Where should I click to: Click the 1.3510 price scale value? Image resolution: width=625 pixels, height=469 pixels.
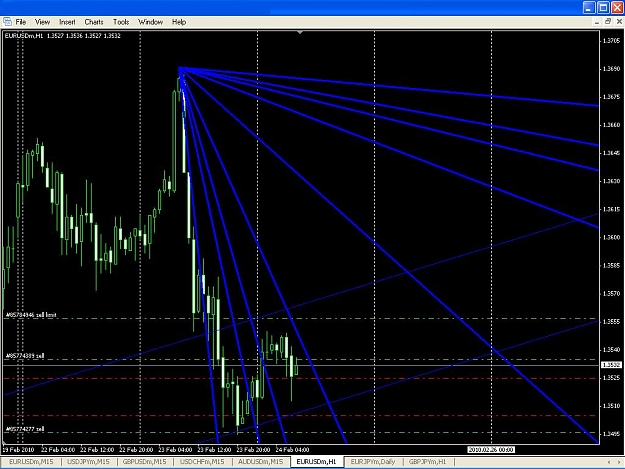(x=611, y=406)
